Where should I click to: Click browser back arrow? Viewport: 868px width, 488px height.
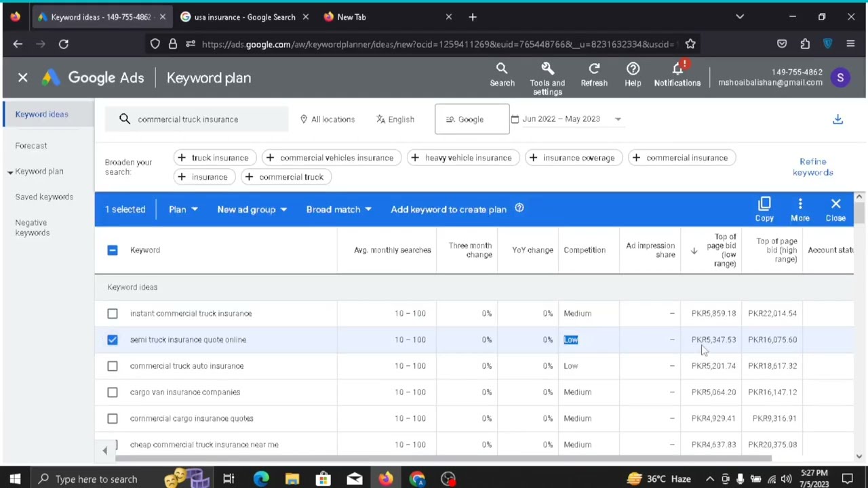(x=18, y=44)
